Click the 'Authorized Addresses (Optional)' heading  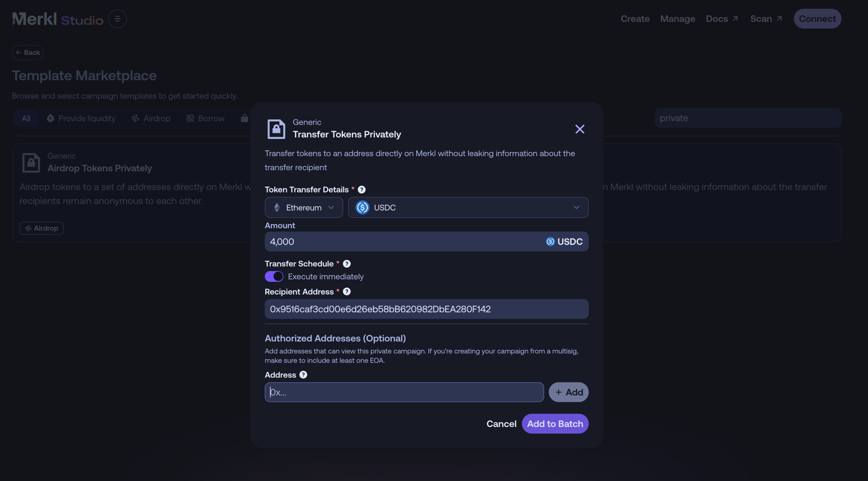click(335, 338)
